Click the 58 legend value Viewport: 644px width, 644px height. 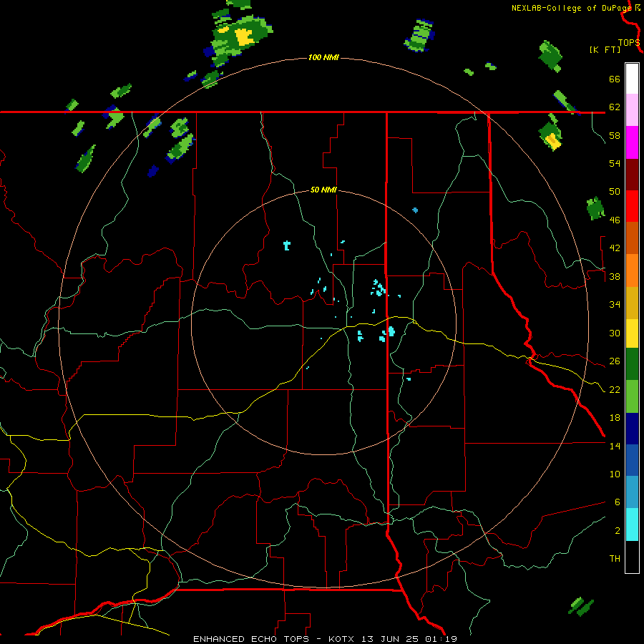click(615, 135)
